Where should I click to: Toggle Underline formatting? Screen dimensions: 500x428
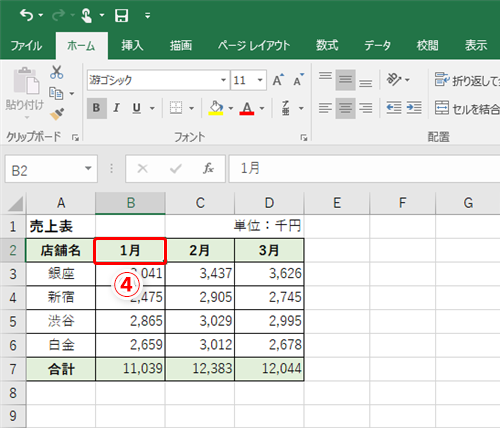tap(136, 108)
